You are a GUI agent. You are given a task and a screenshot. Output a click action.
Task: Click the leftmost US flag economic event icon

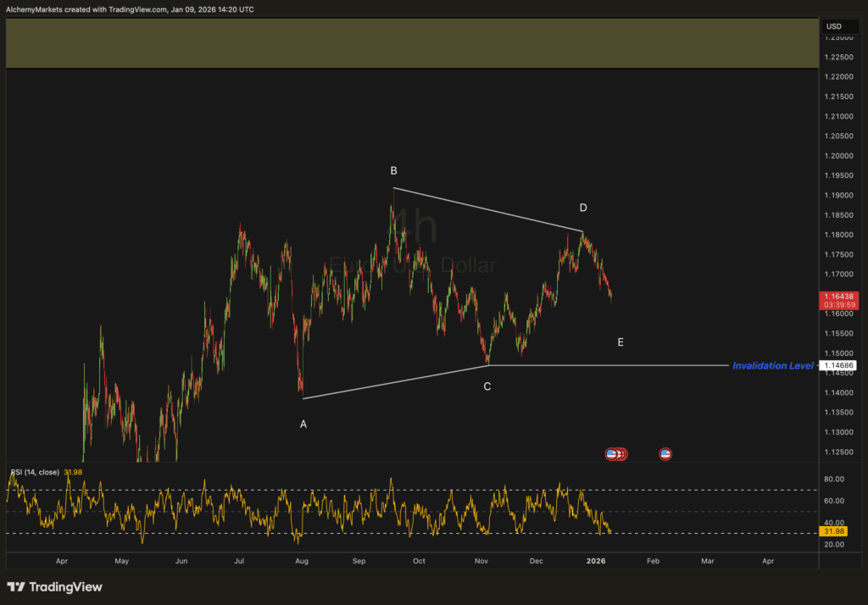click(x=611, y=454)
